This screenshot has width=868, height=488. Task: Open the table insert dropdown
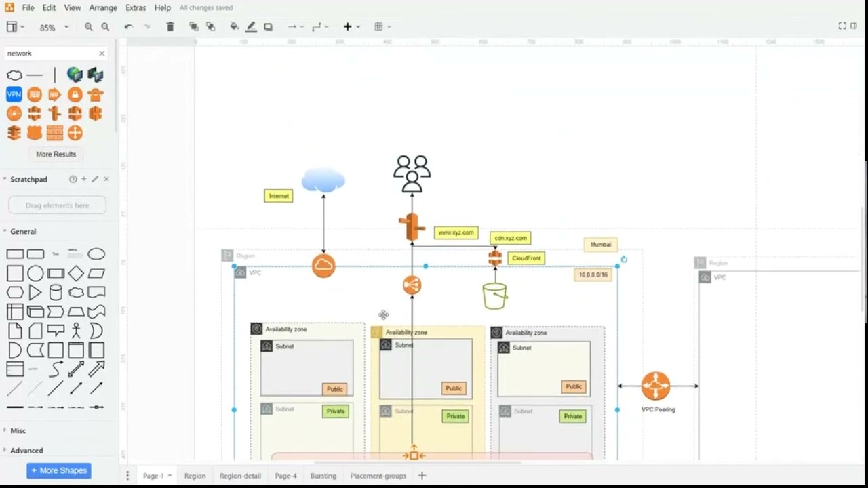[382, 27]
